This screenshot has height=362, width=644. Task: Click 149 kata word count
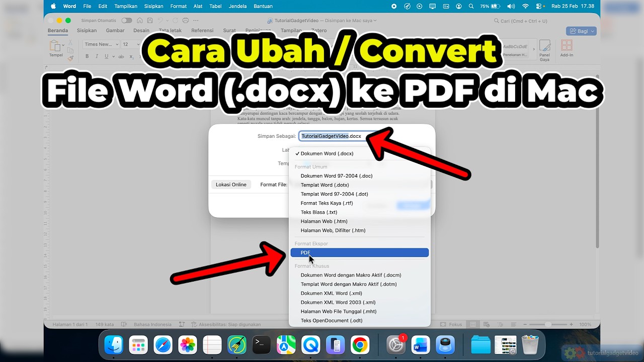point(104,324)
